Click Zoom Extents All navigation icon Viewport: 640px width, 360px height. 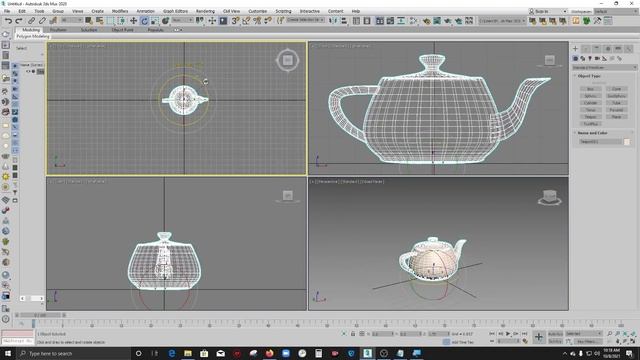click(633, 334)
